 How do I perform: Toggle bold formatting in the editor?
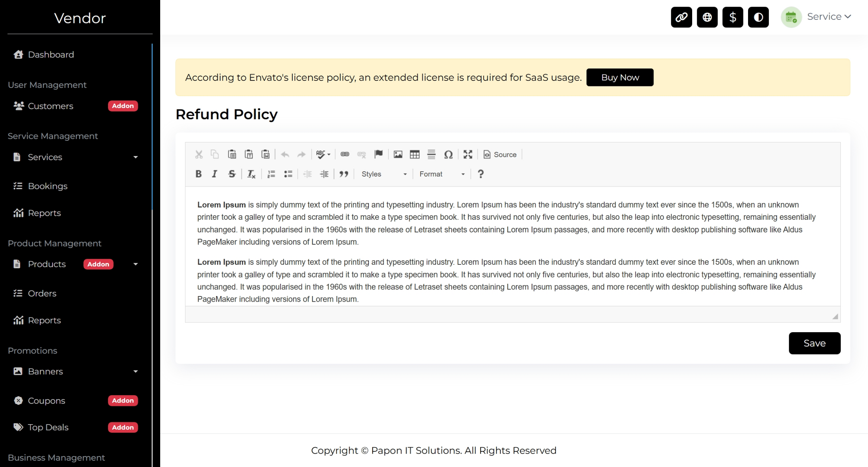(x=199, y=174)
